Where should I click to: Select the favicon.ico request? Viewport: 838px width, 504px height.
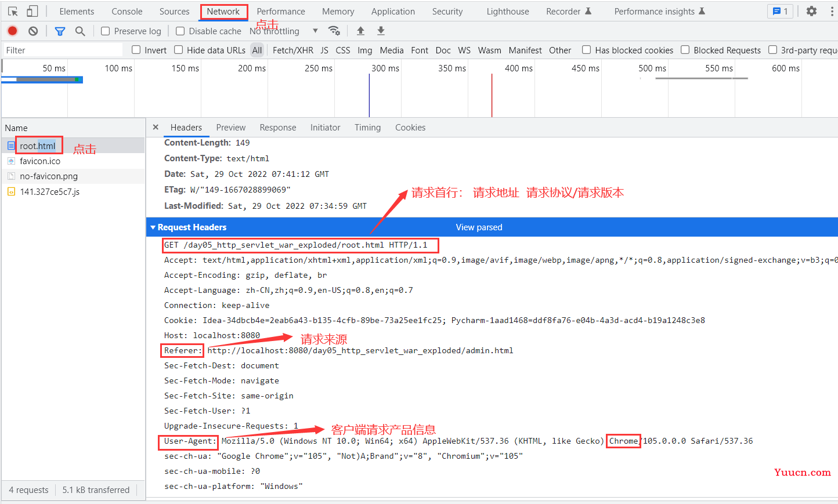[x=73, y=161]
